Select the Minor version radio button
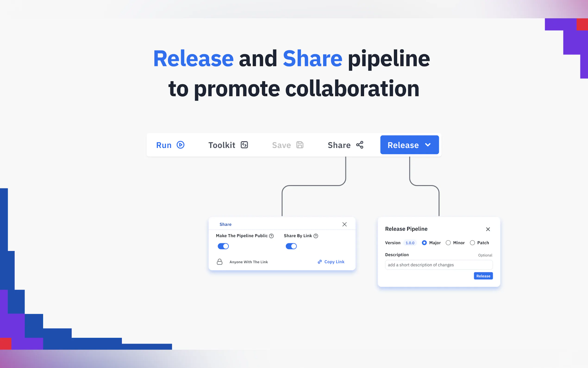Viewport: 588px width, 368px height. click(448, 243)
